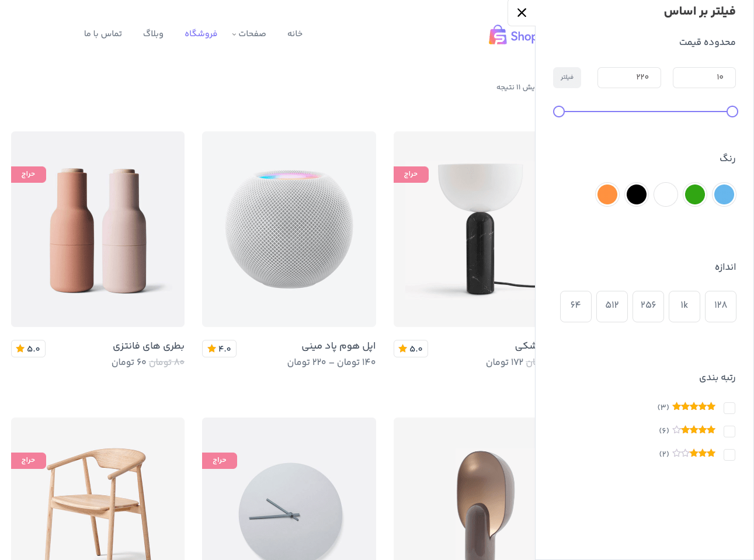
Task: Enable the three-star rating filter checkbox
Action: pyautogui.click(x=729, y=455)
